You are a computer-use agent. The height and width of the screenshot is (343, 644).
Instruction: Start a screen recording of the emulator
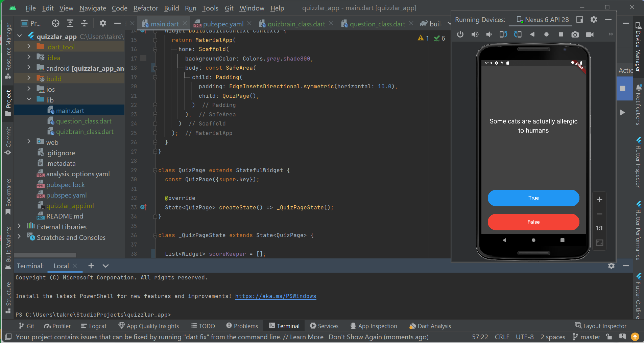click(590, 34)
